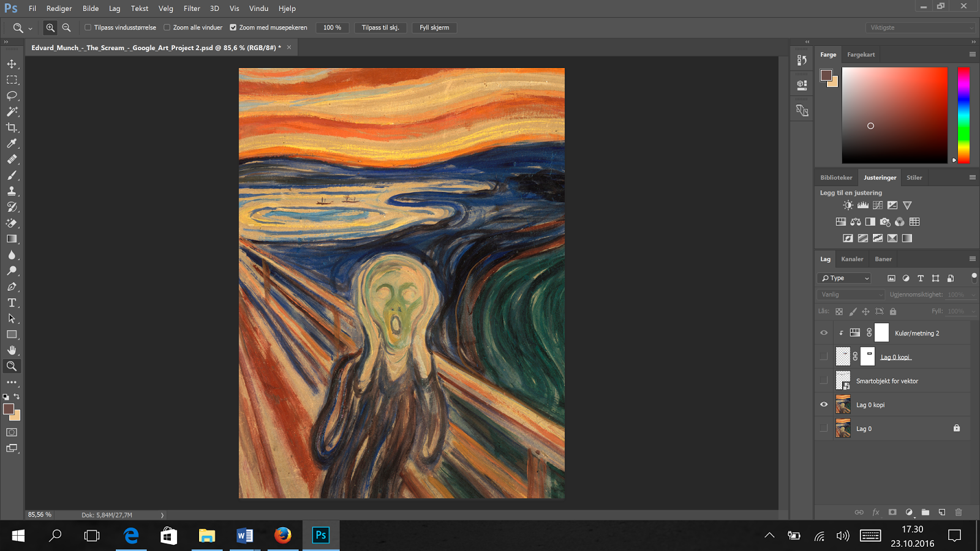Add a Levels adjustment

[x=863, y=205]
